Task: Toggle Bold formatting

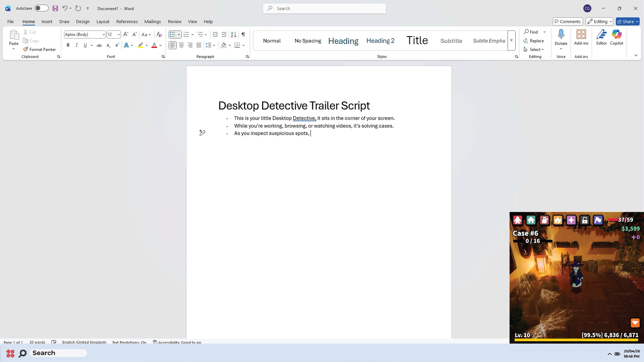Action: (x=68, y=45)
